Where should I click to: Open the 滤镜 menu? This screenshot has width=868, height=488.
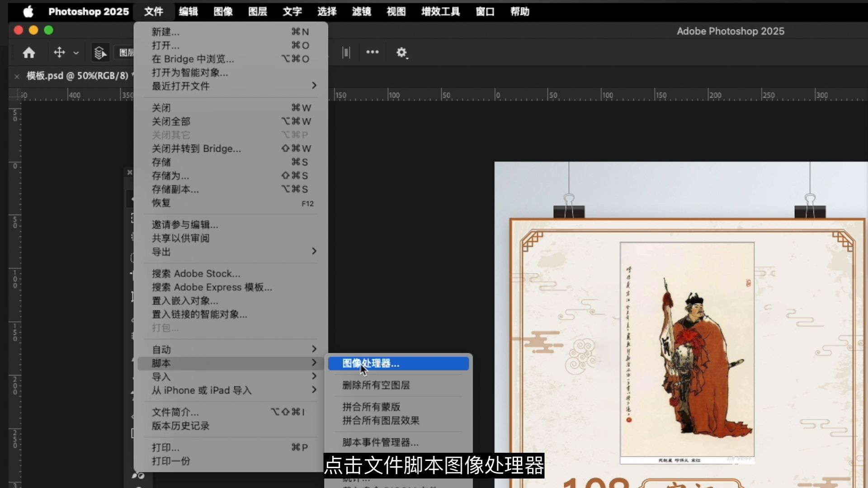coord(362,11)
